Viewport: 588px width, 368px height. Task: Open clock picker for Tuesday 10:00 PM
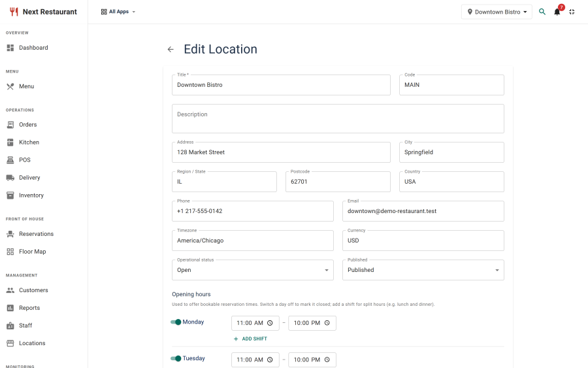pyautogui.click(x=327, y=360)
